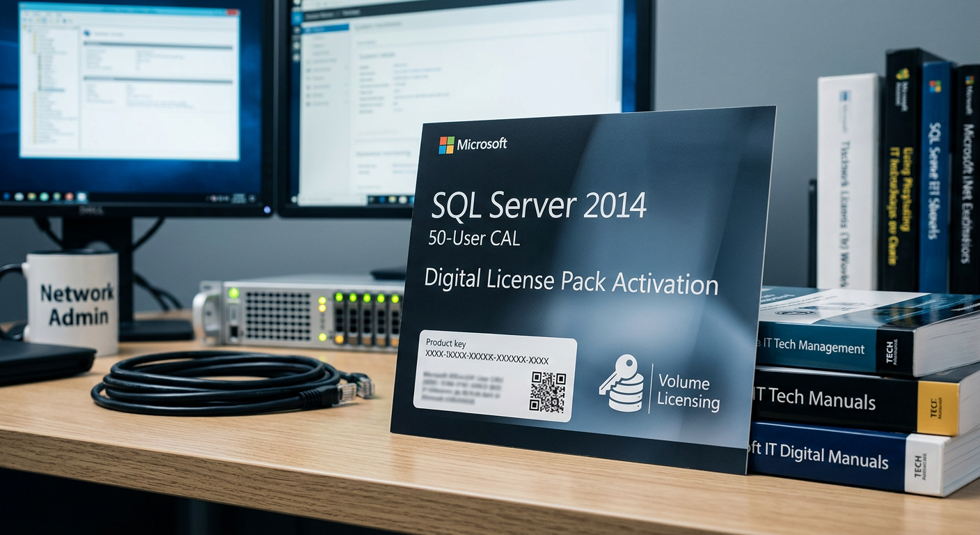This screenshot has width=980, height=535.
Task: Click the QR code on the product key label
Action: (x=547, y=391)
